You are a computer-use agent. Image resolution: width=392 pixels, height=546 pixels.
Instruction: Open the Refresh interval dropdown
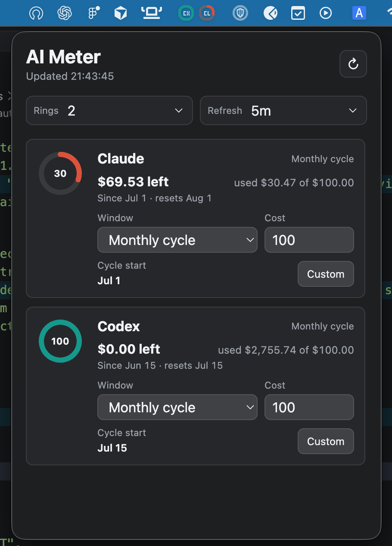pyautogui.click(x=283, y=110)
